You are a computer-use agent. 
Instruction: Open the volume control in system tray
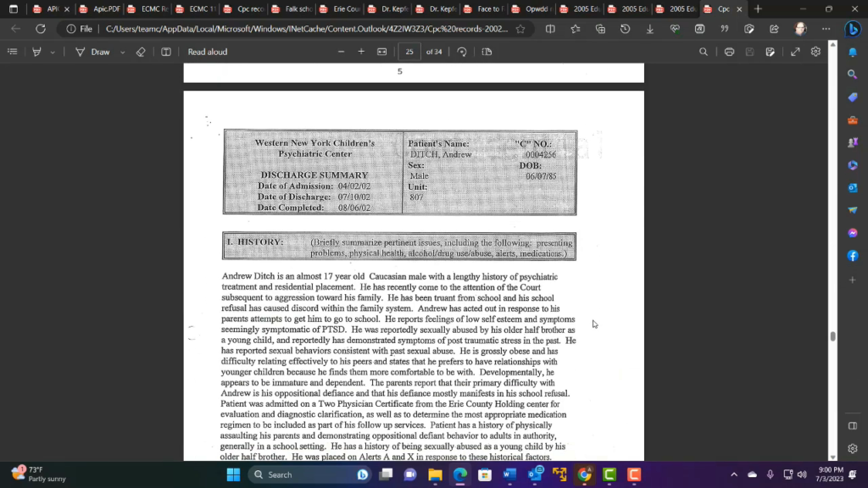coord(802,474)
